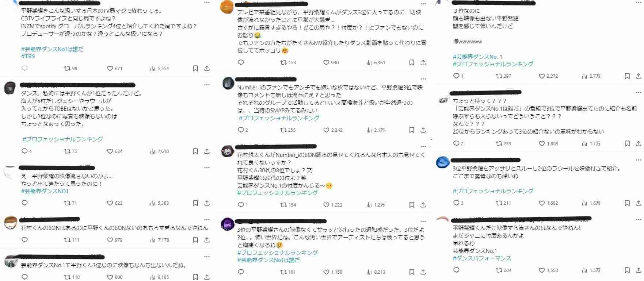
Task: Open the blue profile avatar in right column
Action: tap(443, 162)
